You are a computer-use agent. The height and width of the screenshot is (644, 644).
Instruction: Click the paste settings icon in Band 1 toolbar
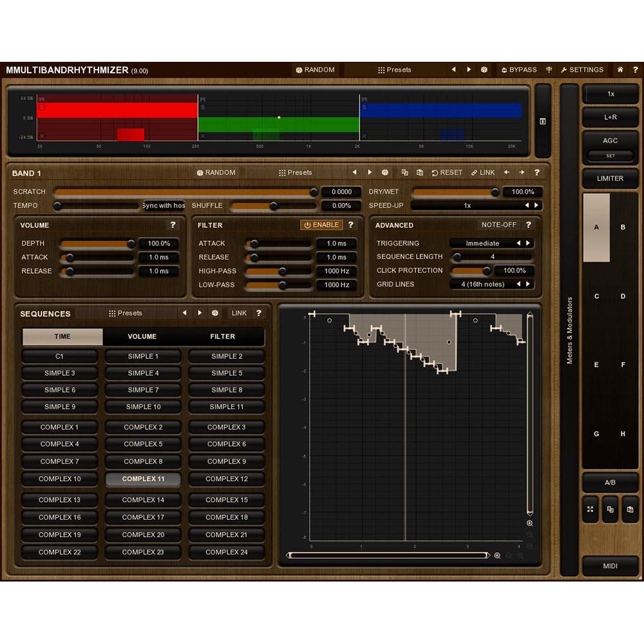[x=419, y=173]
